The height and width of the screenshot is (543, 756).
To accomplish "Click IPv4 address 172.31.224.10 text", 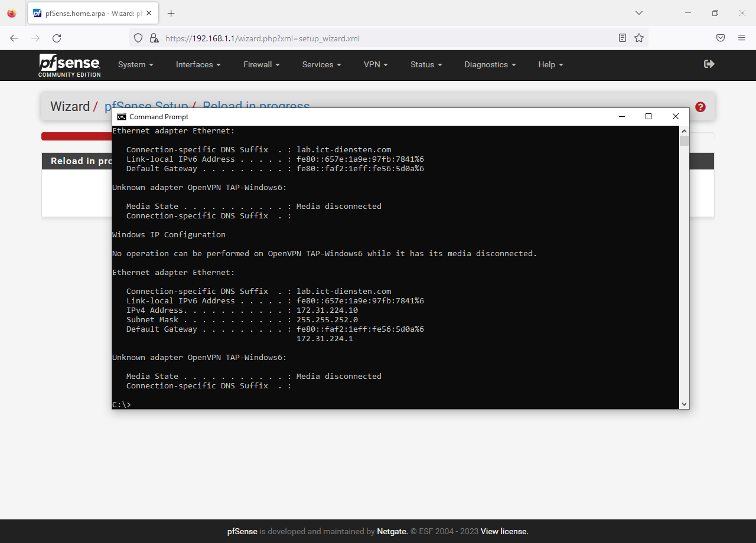I will point(327,310).
